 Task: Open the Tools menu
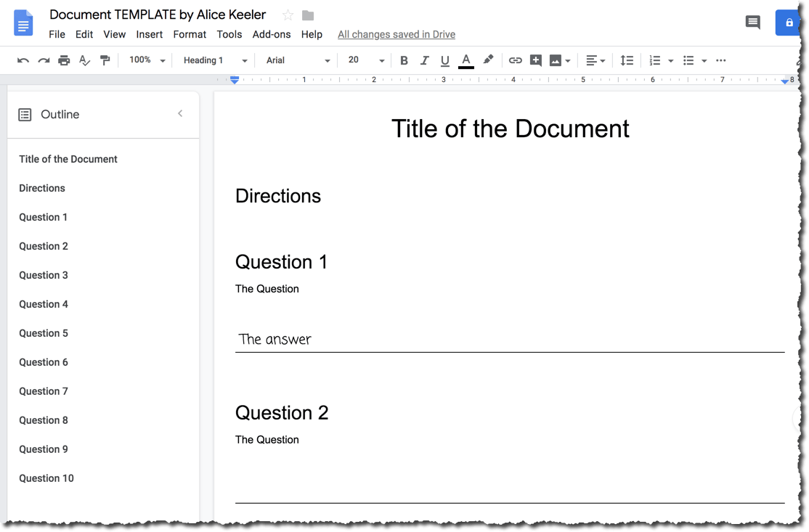(x=229, y=34)
